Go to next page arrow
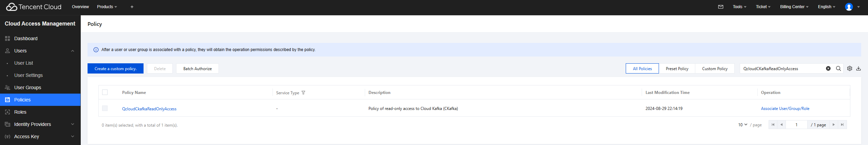The width and height of the screenshot is (868, 145). point(834,125)
